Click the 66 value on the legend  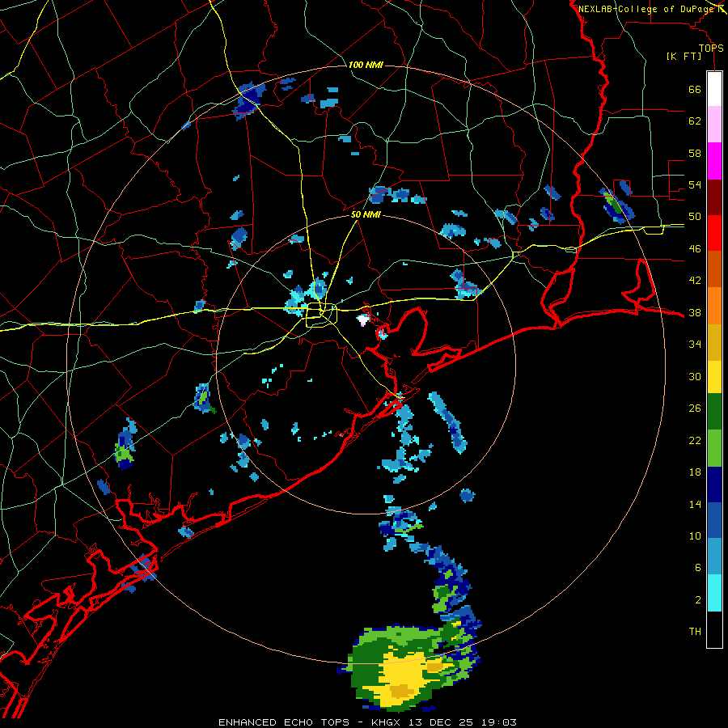(x=695, y=89)
